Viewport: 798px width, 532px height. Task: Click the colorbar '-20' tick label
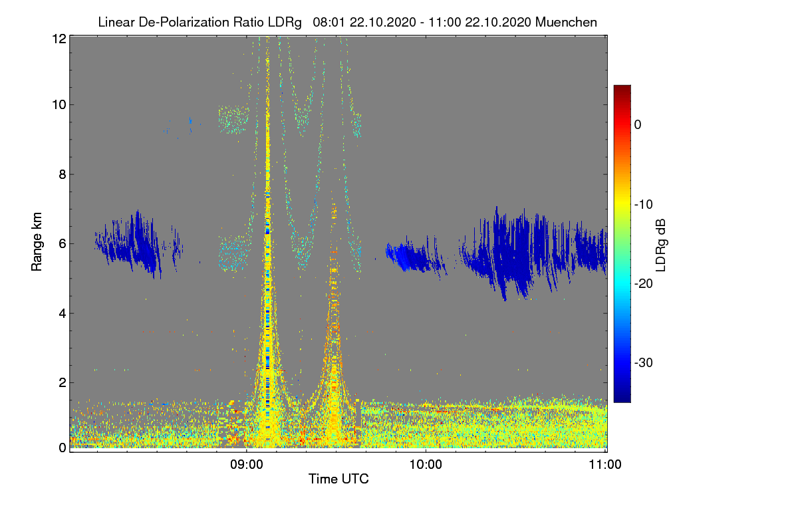644,283
